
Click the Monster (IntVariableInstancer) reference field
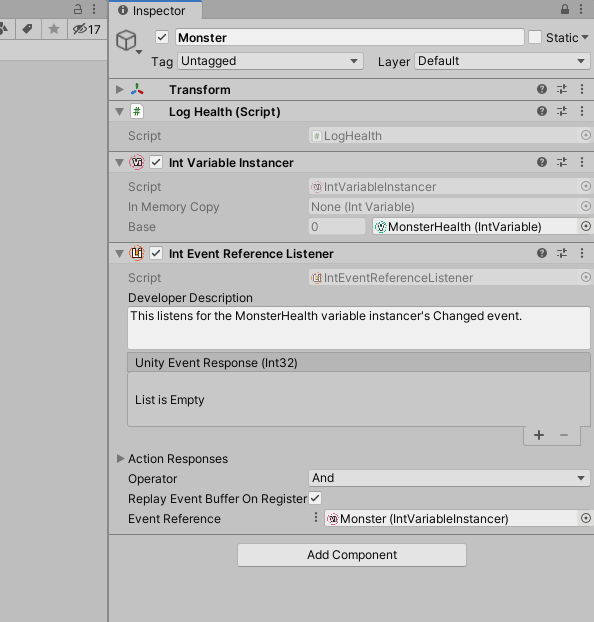pos(451,518)
